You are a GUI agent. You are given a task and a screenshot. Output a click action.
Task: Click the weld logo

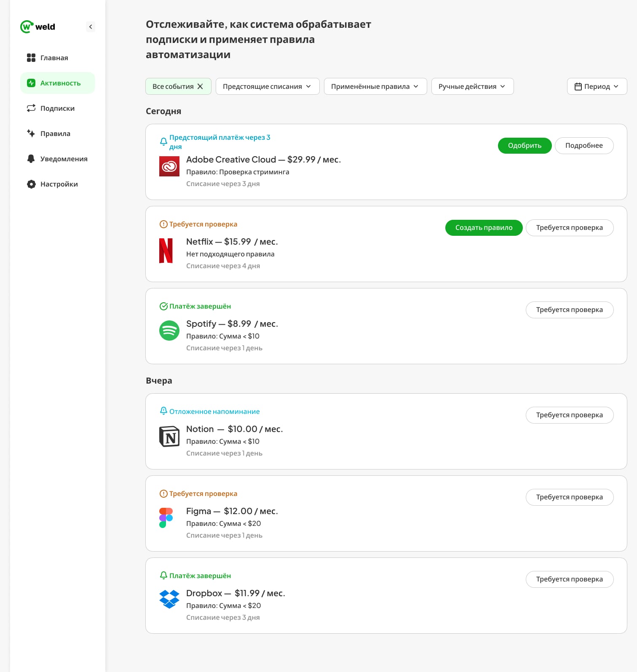tap(37, 27)
